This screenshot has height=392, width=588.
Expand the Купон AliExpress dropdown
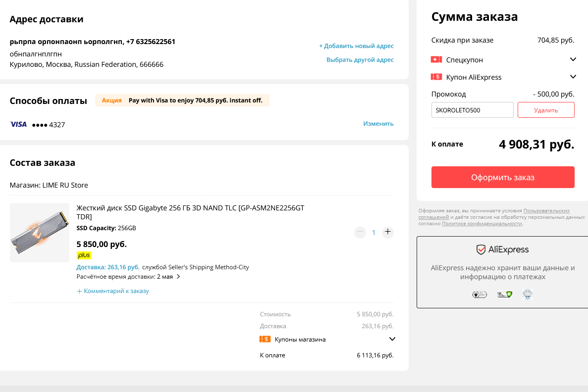pyautogui.click(x=573, y=77)
